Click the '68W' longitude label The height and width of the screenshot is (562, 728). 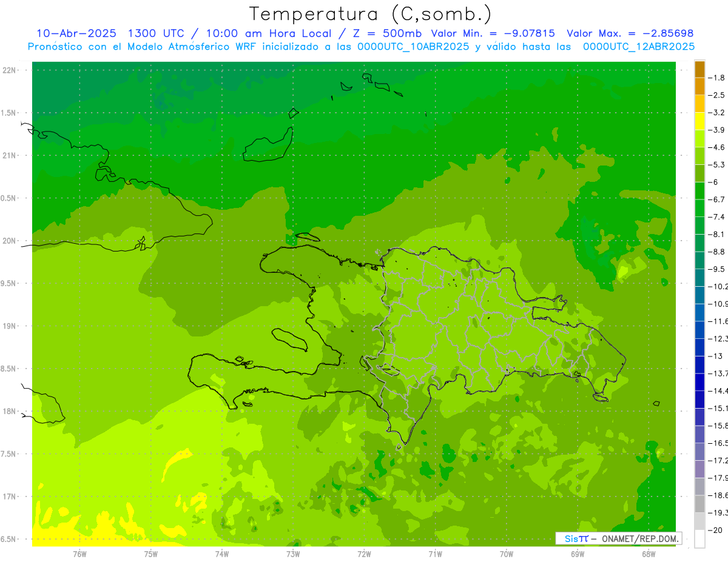(649, 554)
